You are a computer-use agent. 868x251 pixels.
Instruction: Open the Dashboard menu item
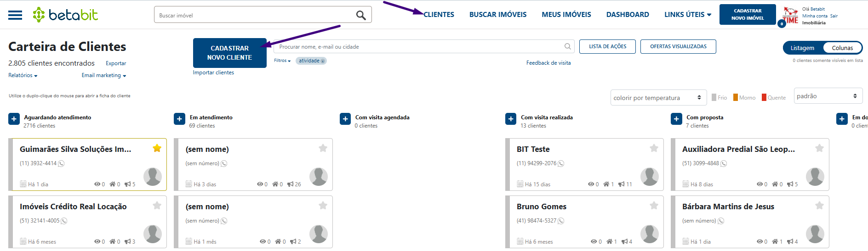tap(628, 15)
